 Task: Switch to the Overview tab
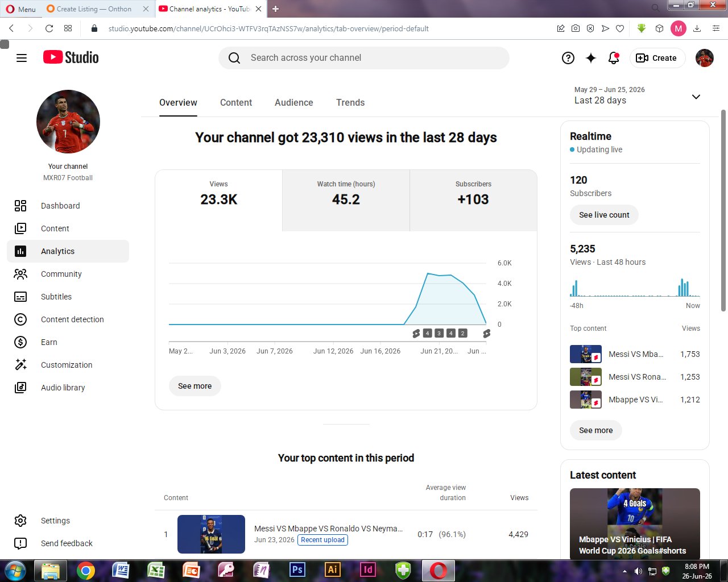pyautogui.click(x=178, y=103)
